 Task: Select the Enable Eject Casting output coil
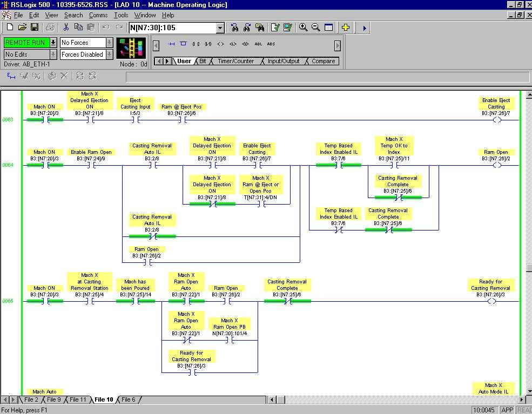click(497, 120)
